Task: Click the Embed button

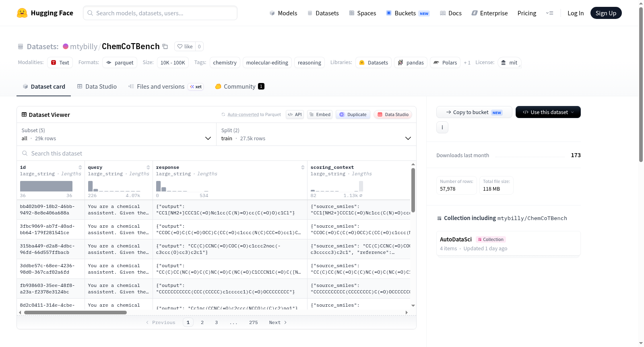Action: coord(319,114)
